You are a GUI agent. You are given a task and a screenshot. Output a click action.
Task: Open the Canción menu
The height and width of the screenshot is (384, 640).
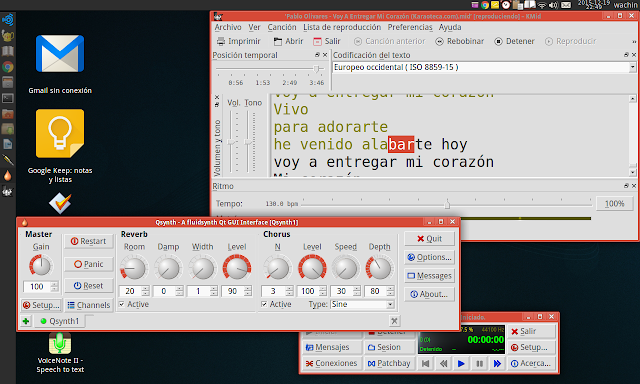pos(282,27)
